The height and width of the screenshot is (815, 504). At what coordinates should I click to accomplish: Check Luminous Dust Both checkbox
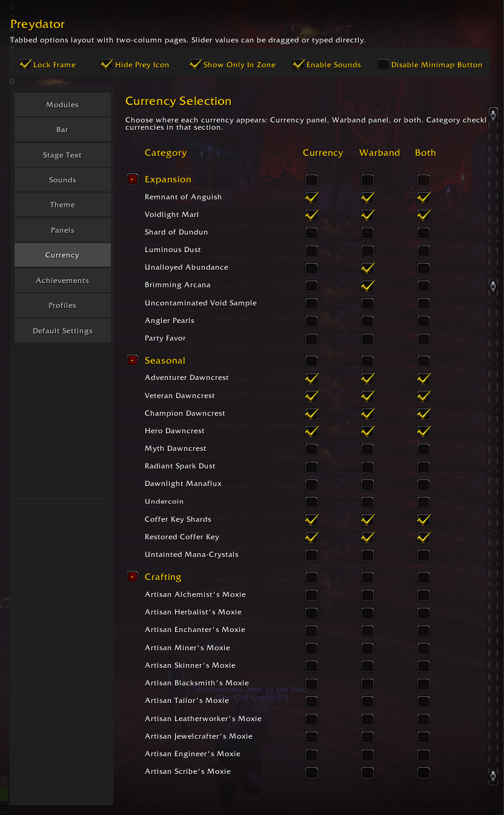tap(424, 250)
